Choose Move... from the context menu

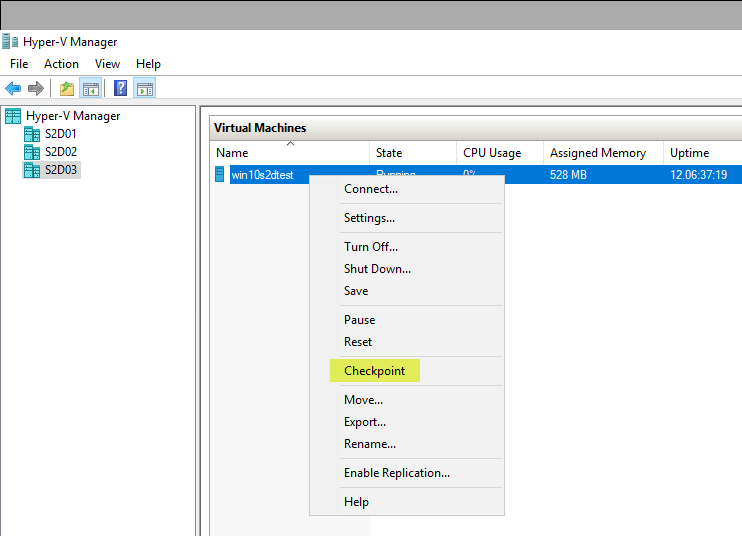[407, 400]
